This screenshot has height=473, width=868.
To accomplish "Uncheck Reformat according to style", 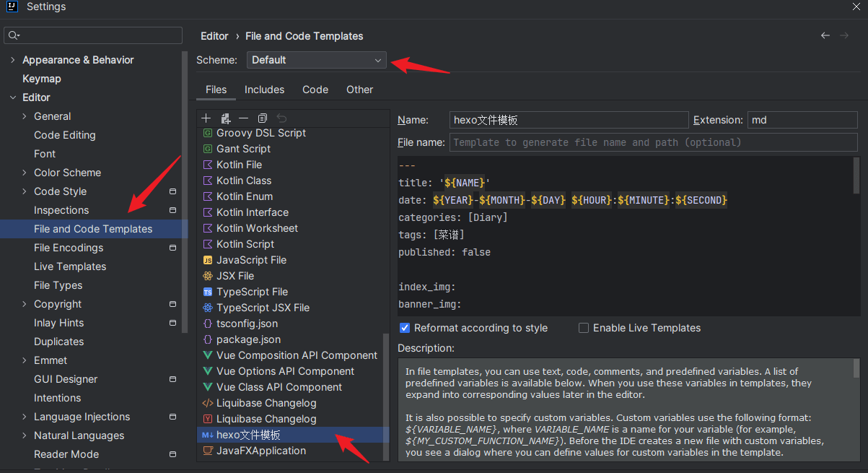I will [405, 328].
